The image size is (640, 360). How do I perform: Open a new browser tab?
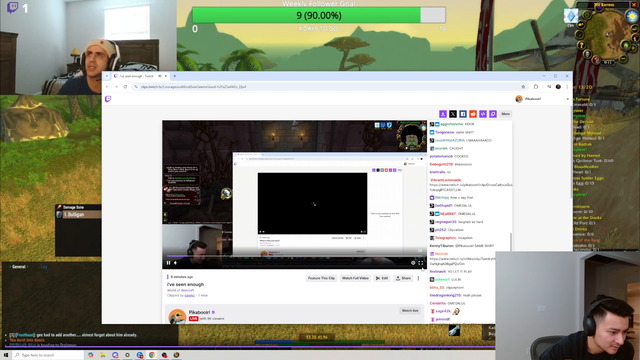175,76
